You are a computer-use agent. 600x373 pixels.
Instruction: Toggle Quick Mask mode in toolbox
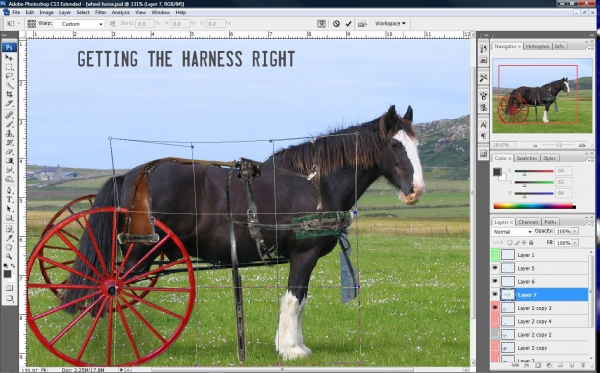(x=9, y=288)
